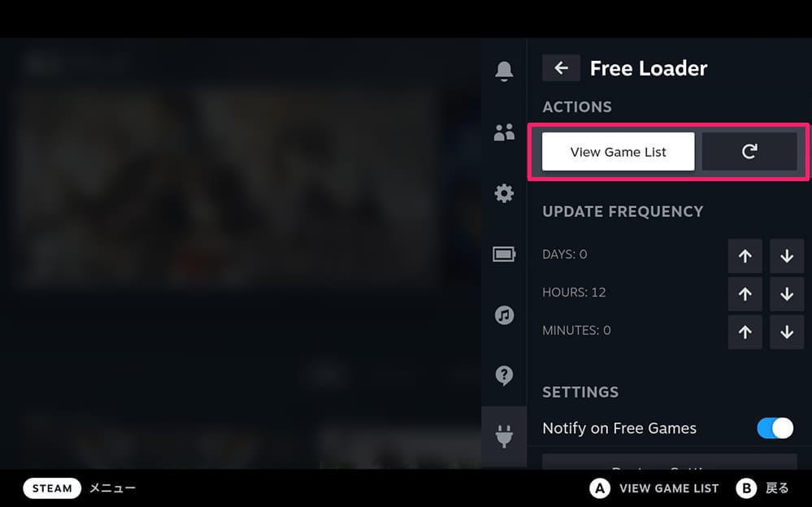Increase DAYS with the up arrow
Viewport: 812px width, 507px height.
tap(745, 256)
